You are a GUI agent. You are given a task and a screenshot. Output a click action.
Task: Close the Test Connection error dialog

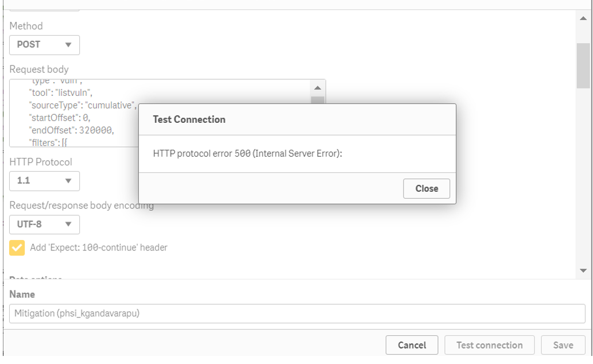tap(426, 188)
